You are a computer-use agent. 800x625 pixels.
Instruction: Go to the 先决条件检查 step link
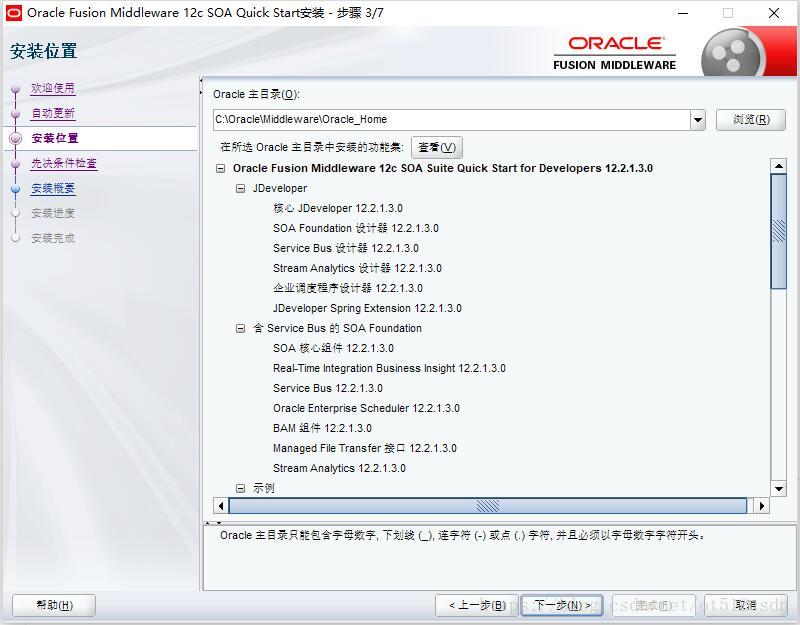(64, 163)
